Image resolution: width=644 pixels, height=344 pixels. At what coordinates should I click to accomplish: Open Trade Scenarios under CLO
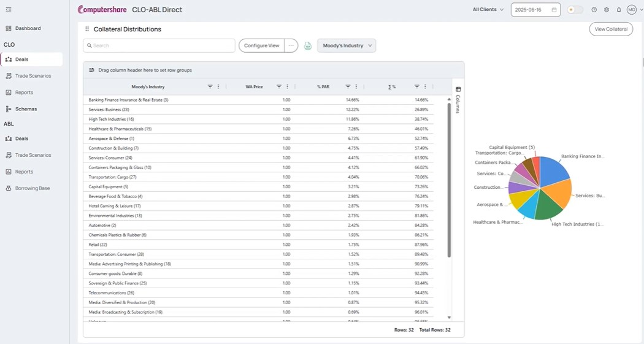33,76
